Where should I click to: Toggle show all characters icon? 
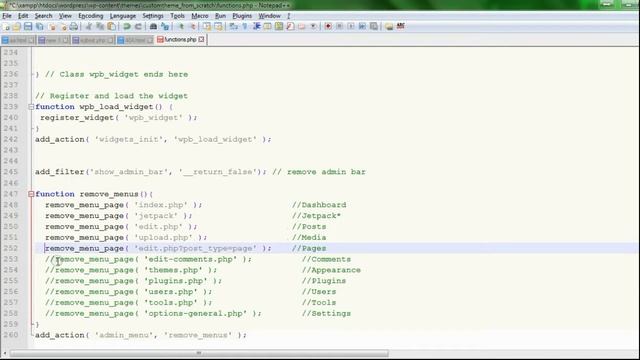pyautogui.click(x=245, y=27)
